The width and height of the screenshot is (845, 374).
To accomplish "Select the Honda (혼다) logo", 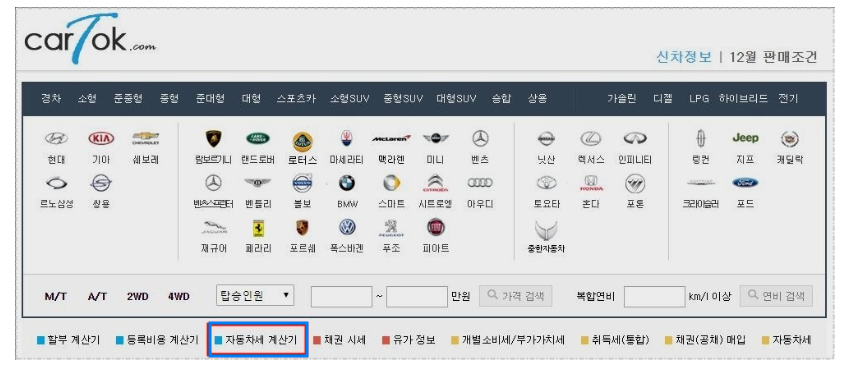I will point(591,183).
